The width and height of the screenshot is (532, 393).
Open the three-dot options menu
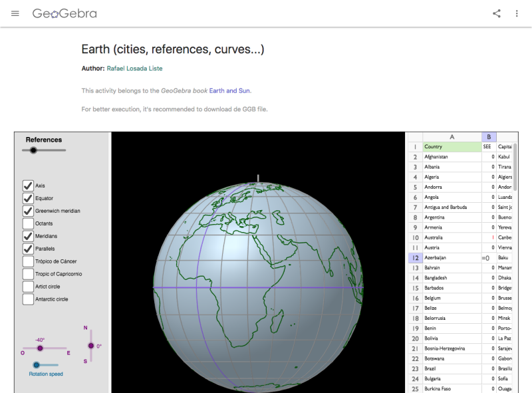click(517, 13)
